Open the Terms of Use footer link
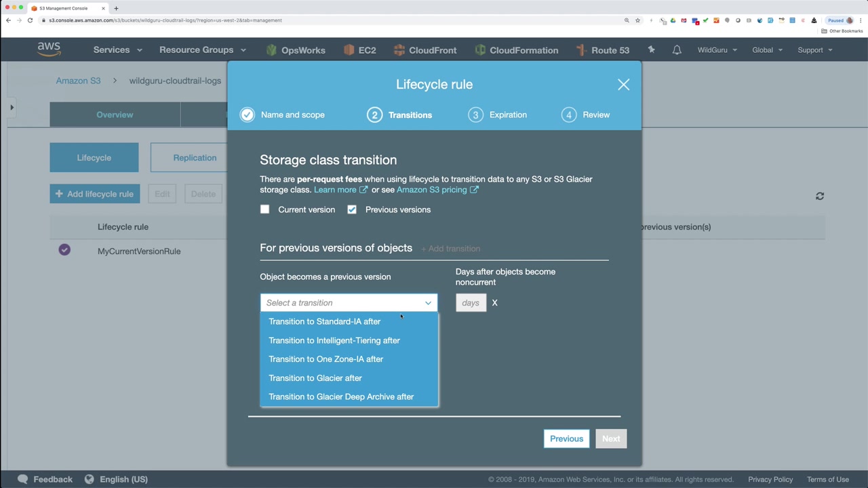This screenshot has width=868, height=488. [828, 479]
